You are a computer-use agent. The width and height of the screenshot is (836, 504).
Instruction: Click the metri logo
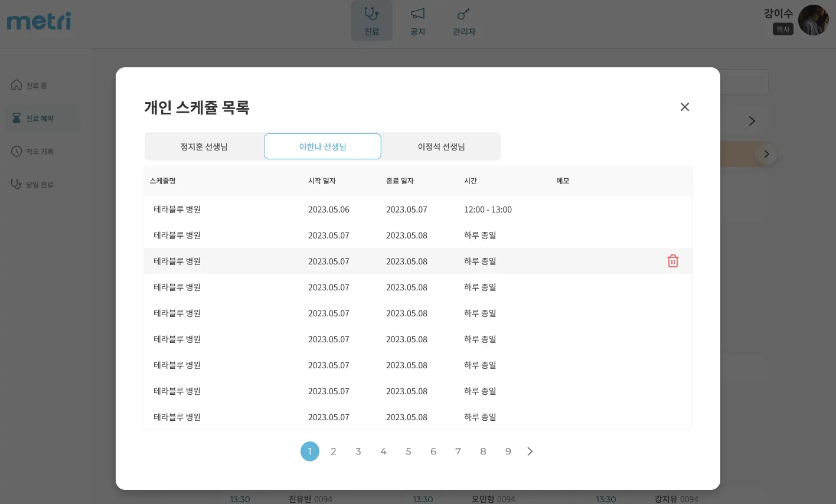pos(39,21)
